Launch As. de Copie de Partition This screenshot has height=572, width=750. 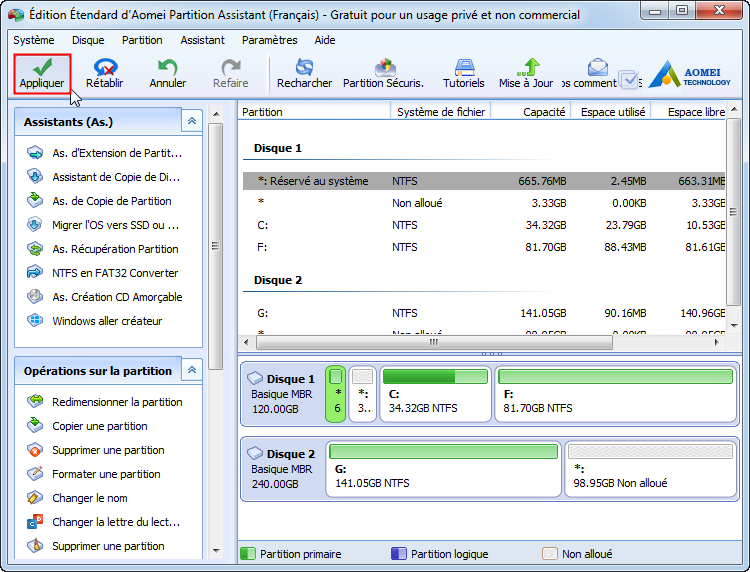coord(99,201)
